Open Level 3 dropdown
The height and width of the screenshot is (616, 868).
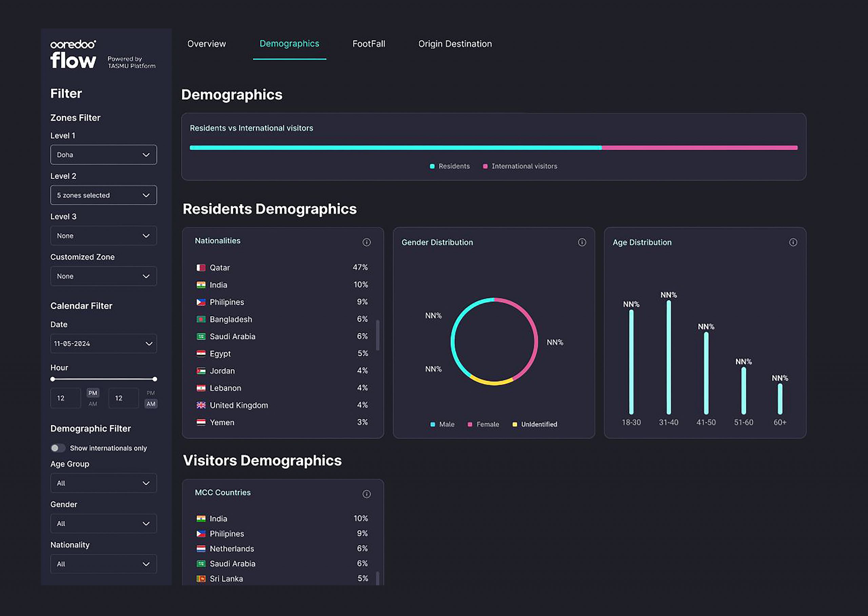pos(103,236)
